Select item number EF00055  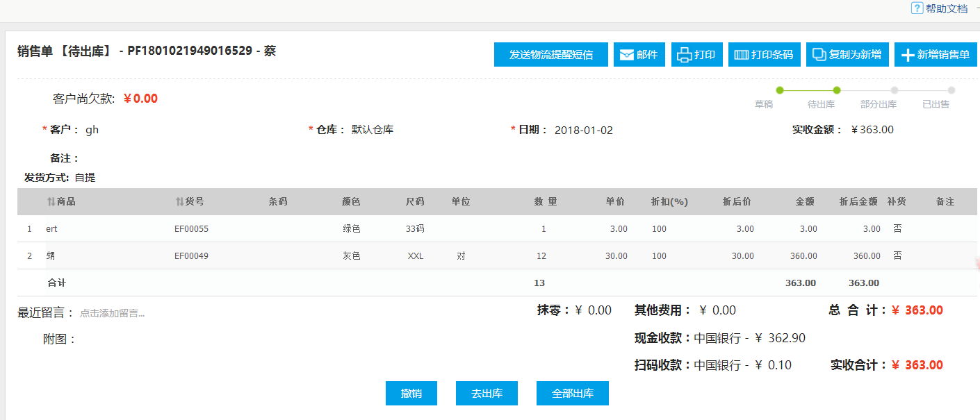[191, 228]
